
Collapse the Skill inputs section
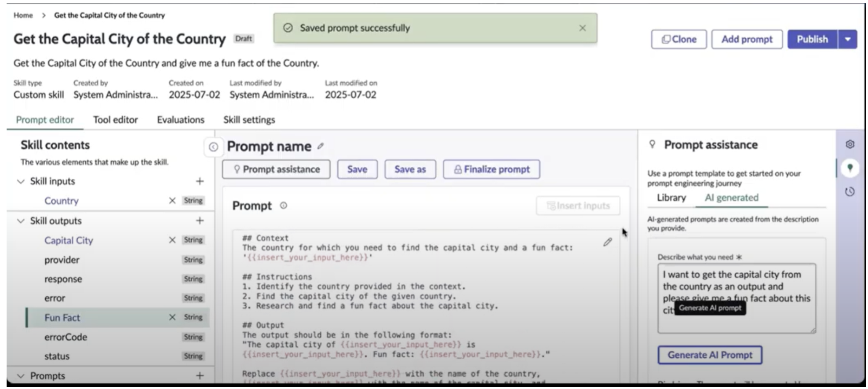21,181
